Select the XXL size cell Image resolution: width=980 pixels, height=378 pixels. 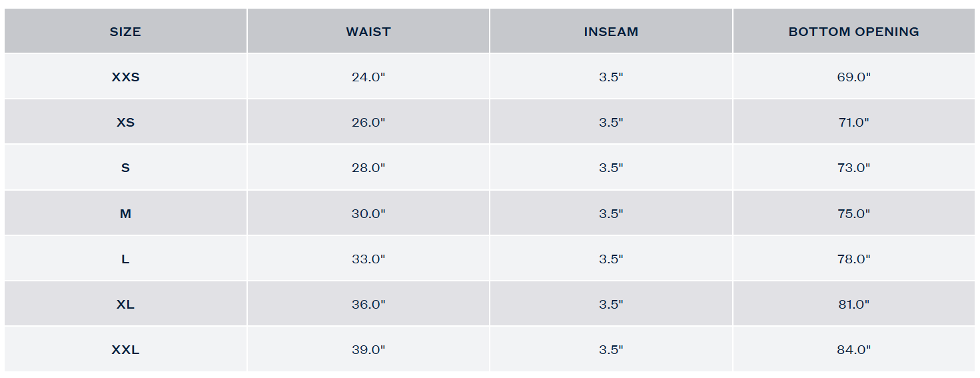(x=125, y=349)
